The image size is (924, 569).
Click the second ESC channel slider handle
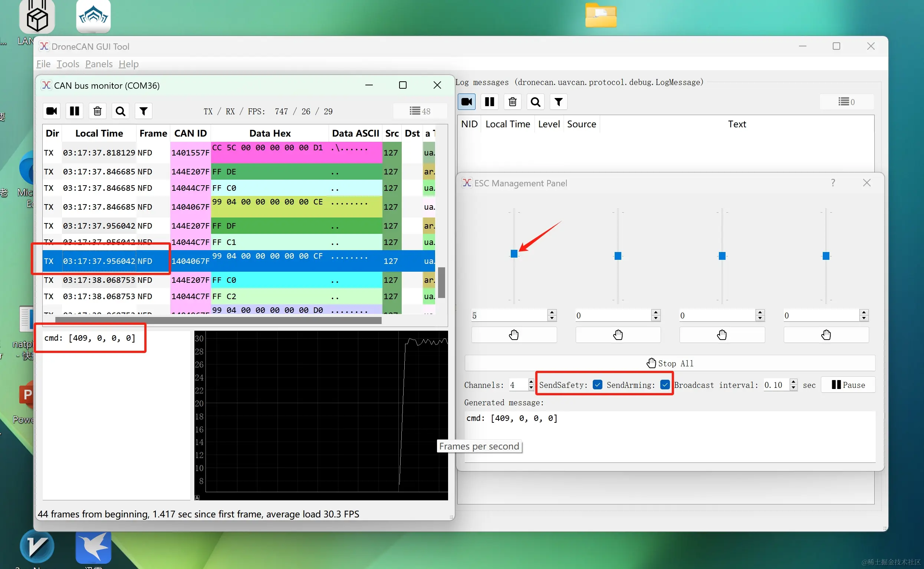click(x=618, y=256)
